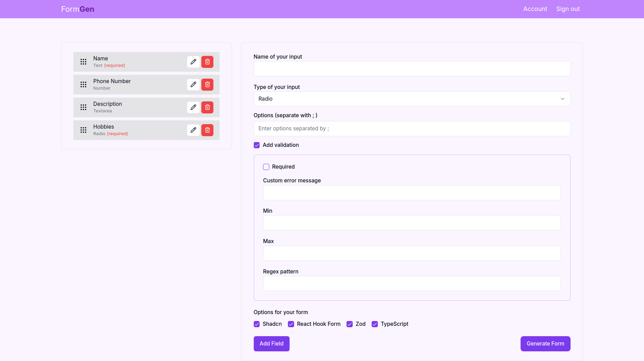Disable the Add validation checkbox
Screen dimensions: 644x361
pyautogui.click(x=256, y=145)
